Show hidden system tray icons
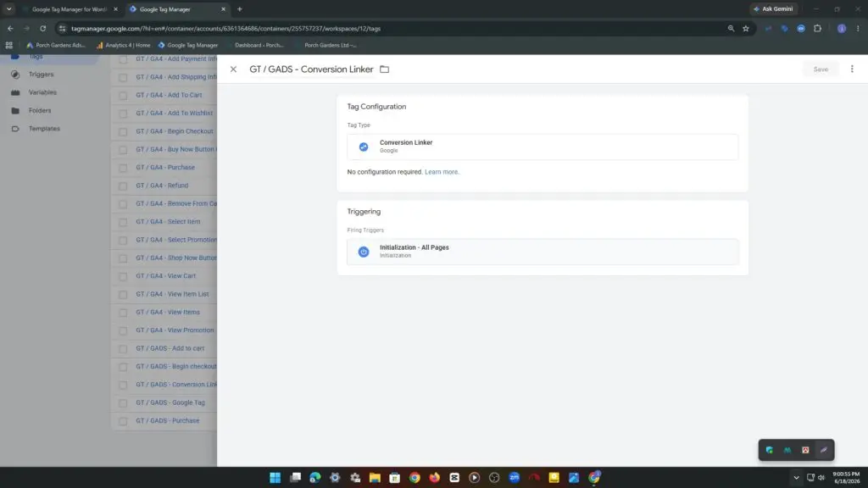 click(796, 478)
